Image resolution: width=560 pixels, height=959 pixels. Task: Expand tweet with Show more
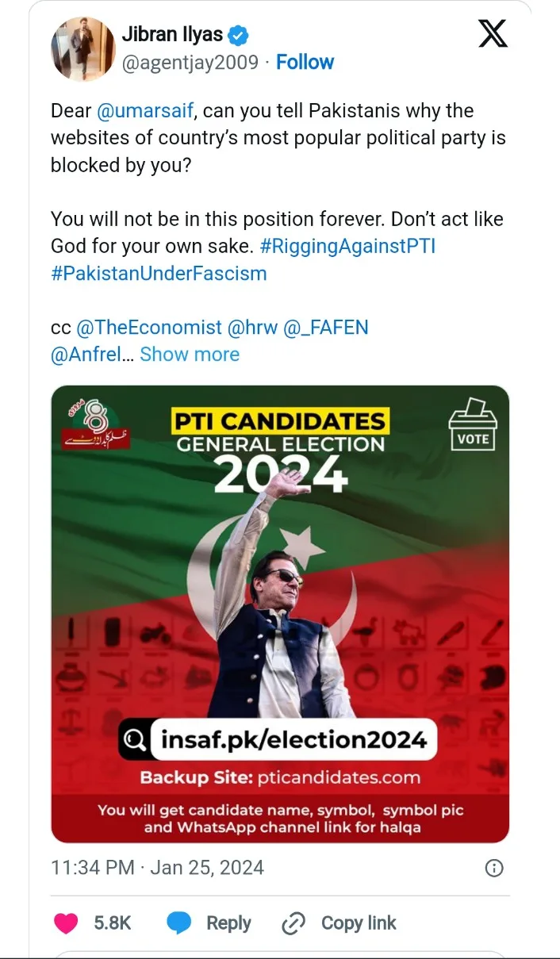(190, 354)
